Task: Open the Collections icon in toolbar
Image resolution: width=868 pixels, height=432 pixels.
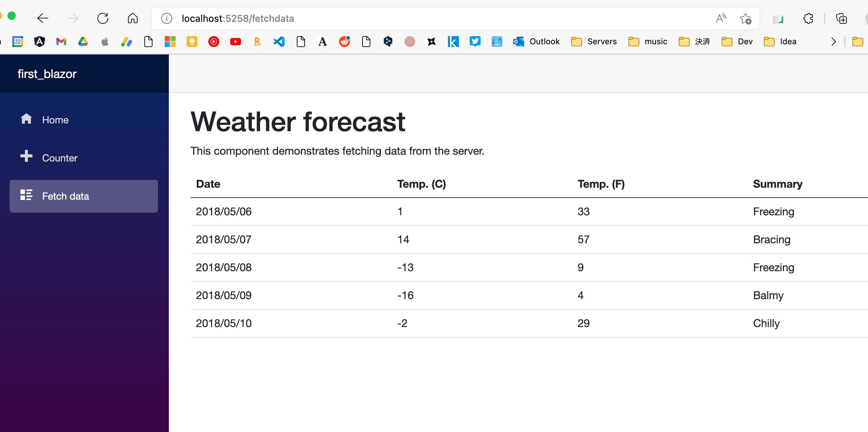Action: click(841, 18)
